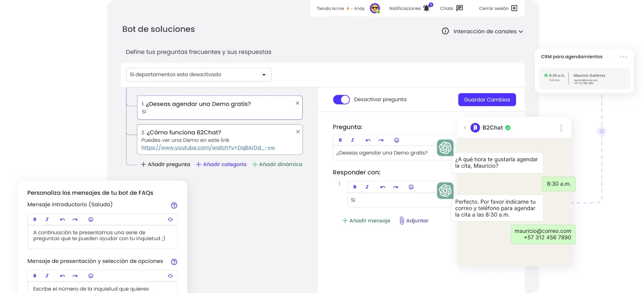Open help for Mensaje de presentación y selección
Screen dimensions: 644x293
point(174,262)
